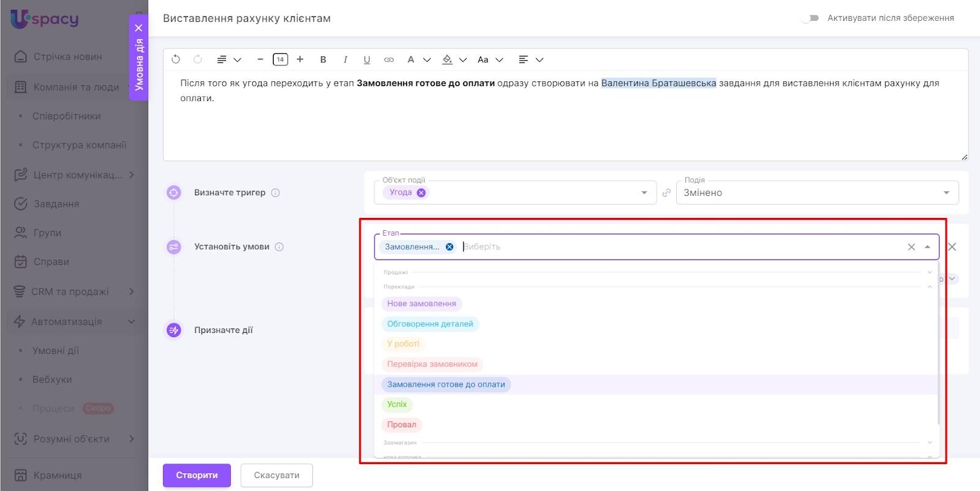980x491 pixels.
Task: Remove the Угода chip from Об'єкт події
Action: coord(421,192)
